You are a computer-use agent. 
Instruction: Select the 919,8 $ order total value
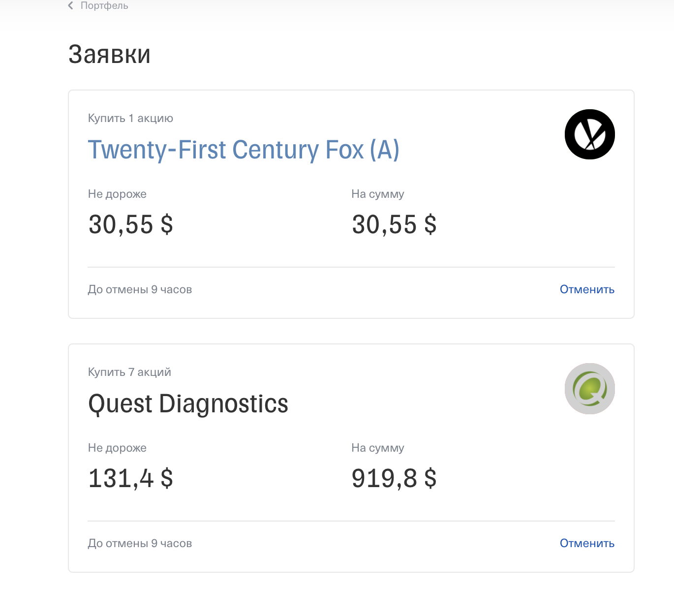(x=394, y=478)
